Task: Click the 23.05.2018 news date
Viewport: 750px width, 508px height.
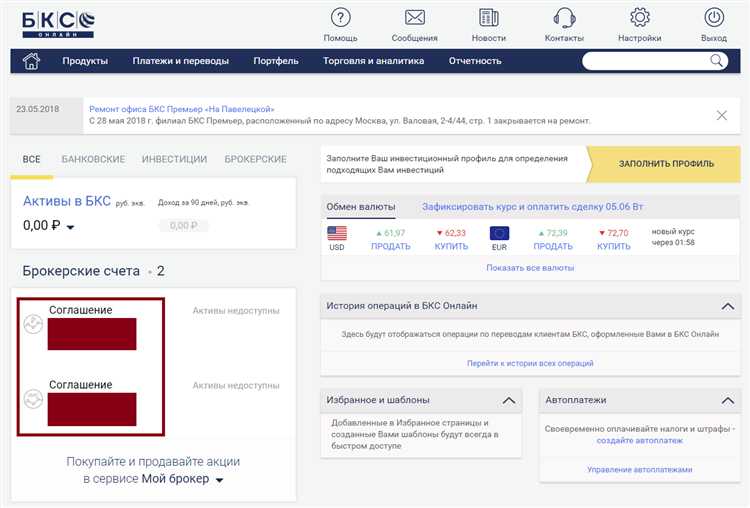Action: tap(38, 109)
